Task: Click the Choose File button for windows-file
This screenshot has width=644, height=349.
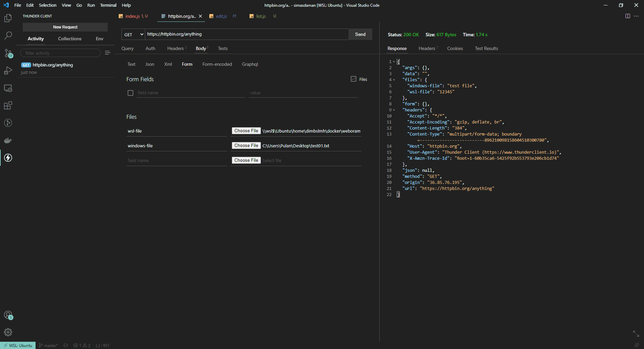Action: coord(246,146)
